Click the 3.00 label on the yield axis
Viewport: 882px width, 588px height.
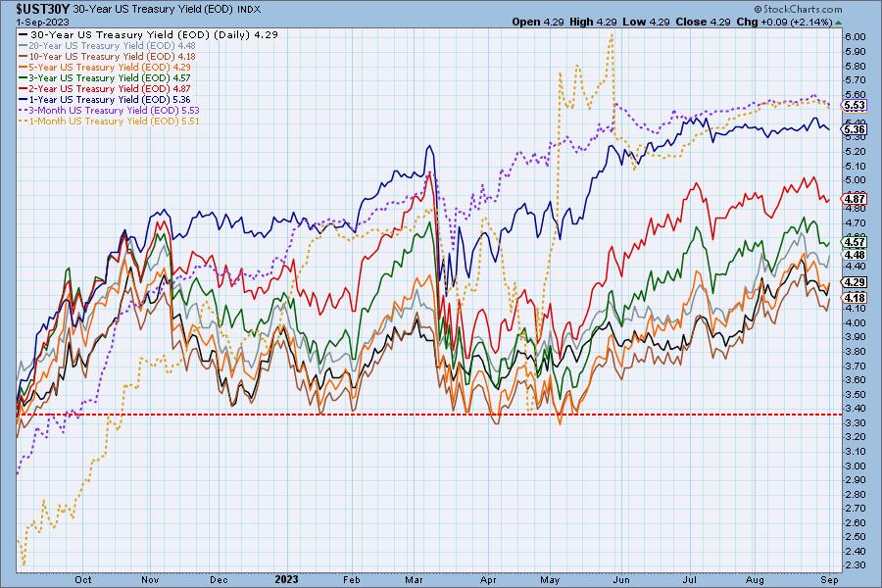click(856, 465)
